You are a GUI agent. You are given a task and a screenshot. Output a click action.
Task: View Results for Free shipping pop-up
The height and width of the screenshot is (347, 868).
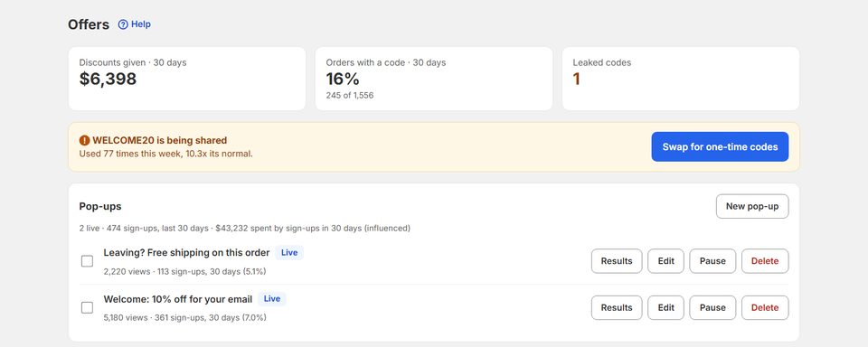(617, 261)
